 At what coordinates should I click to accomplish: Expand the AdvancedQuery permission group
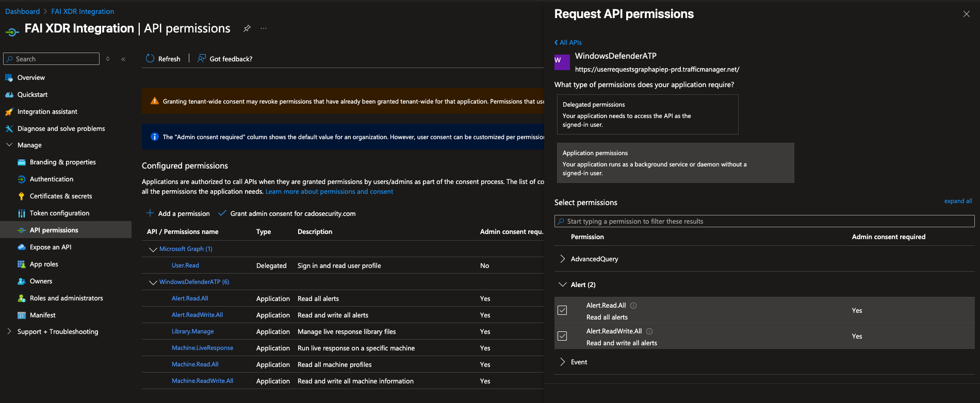pyautogui.click(x=562, y=259)
